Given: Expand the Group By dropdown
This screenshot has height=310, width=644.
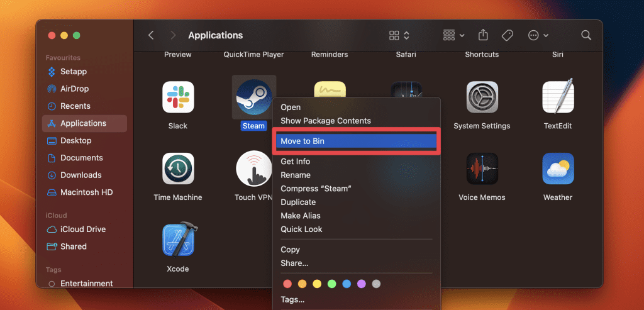Looking at the screenshot, I should 453,35.
